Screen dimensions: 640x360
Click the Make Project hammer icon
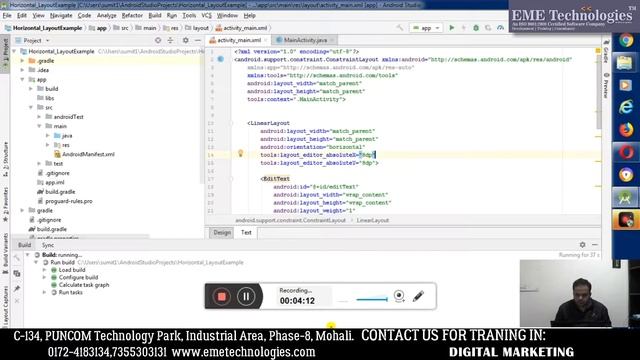(400, 28)
